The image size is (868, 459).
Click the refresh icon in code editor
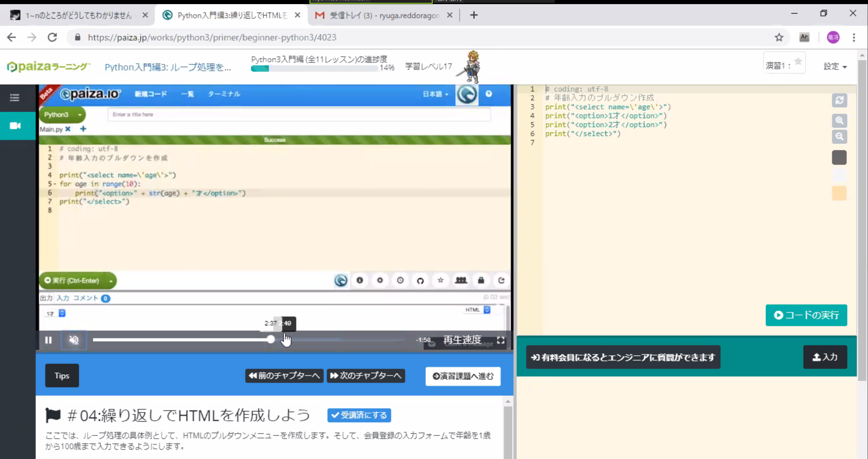click(839, 101)
